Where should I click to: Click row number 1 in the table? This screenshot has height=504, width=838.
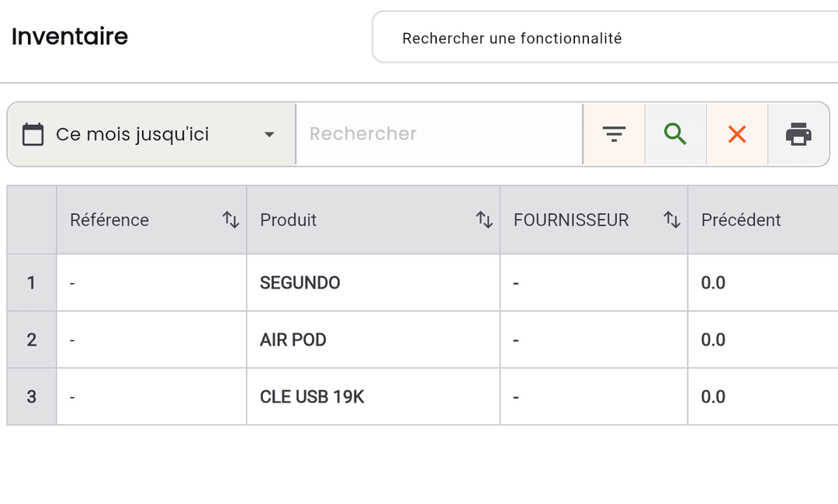pos(31,282)
